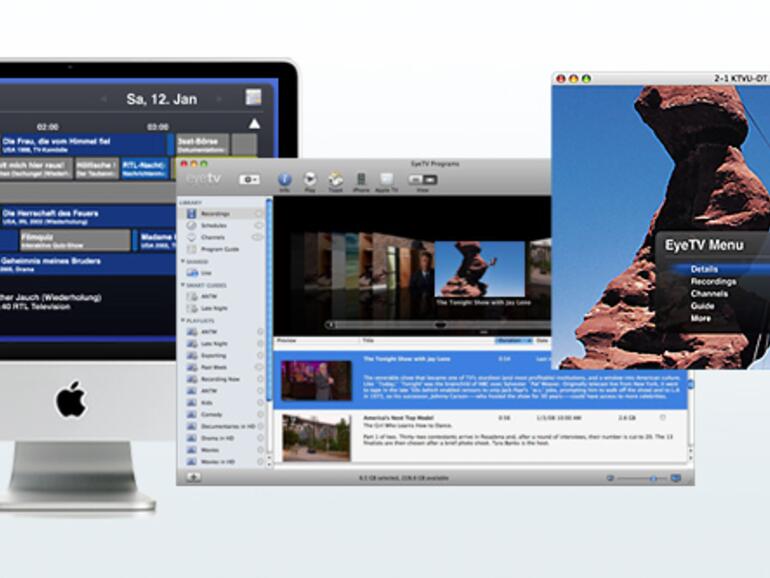Screen dimensions: 770x578
Task: Toggle the circle beside Recordings
Action: click(x=258, y=214)
